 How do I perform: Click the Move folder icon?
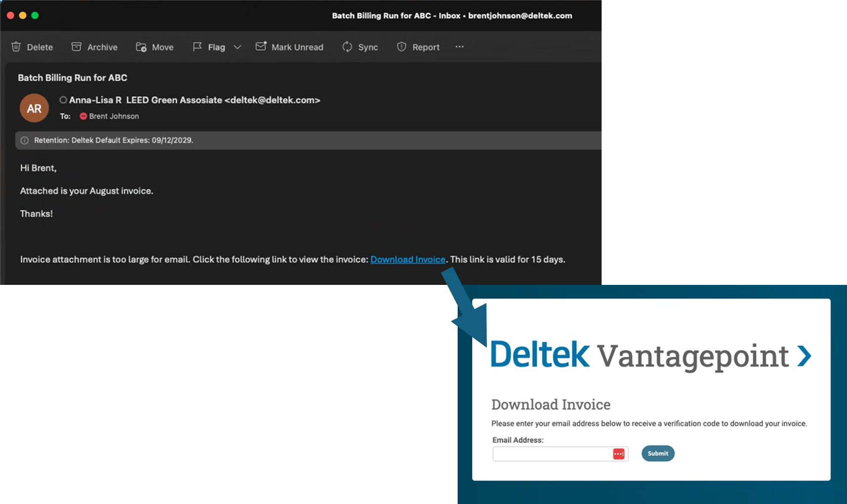tap(141, 47)
